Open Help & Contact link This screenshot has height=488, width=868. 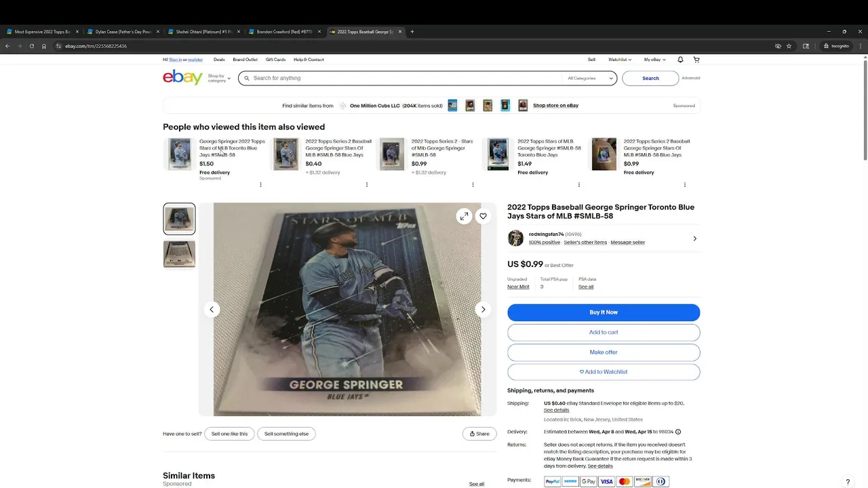pos(309,60)
